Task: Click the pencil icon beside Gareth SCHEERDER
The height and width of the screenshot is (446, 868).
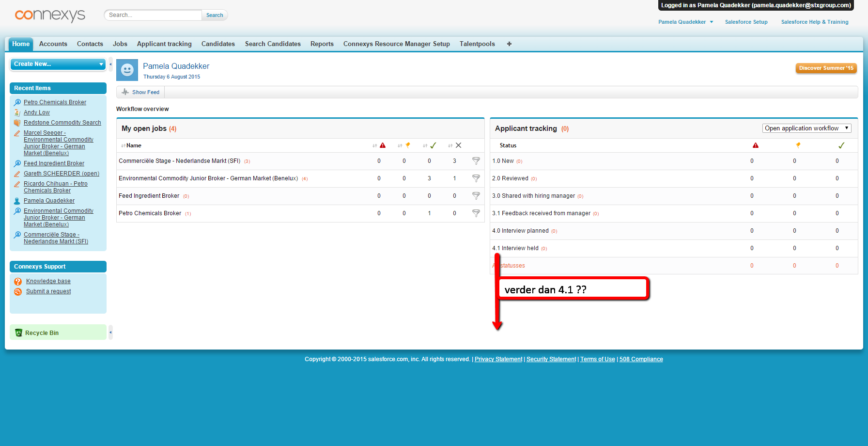Action: click(x=17, y=174)
